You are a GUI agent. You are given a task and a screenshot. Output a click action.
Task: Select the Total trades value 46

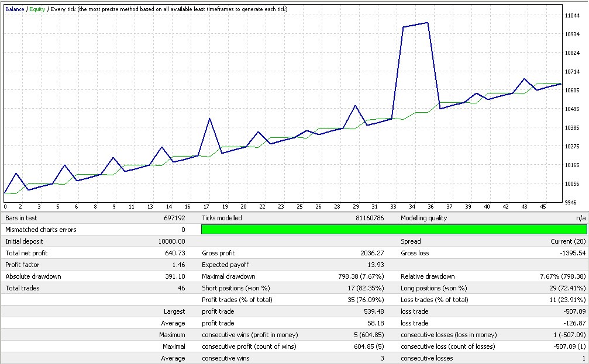coord(181,288)
